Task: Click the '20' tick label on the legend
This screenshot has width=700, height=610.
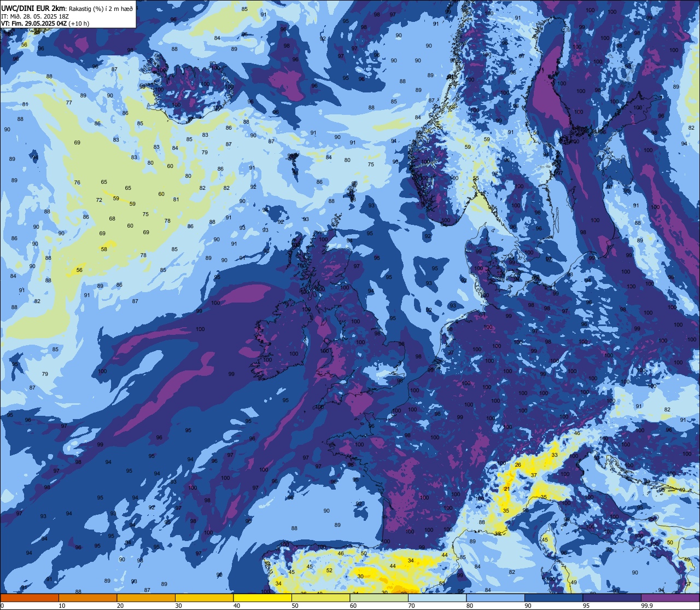Action: click(x=120, y=606)
